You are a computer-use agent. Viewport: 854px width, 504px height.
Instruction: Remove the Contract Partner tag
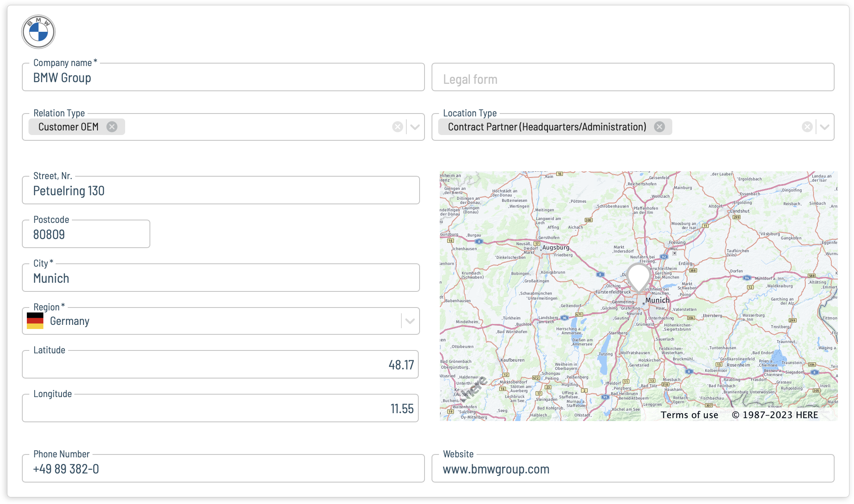click(x=659, y=127)
